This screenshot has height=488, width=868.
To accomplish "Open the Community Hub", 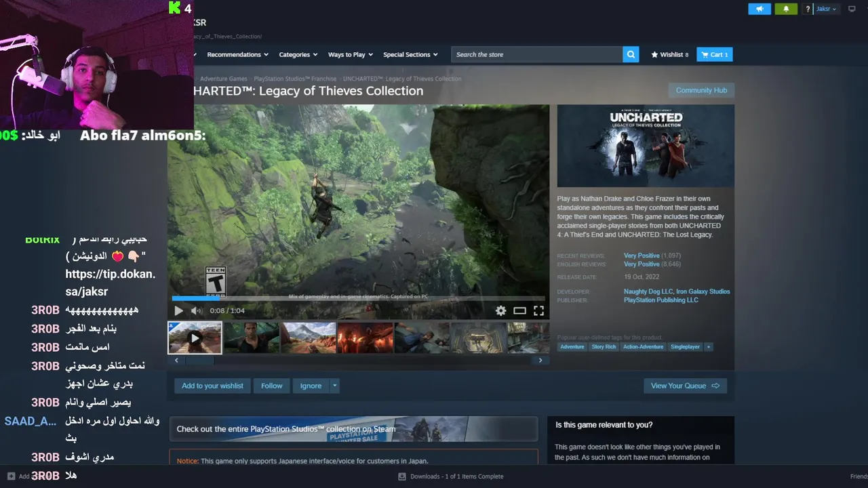I will 701,90.
